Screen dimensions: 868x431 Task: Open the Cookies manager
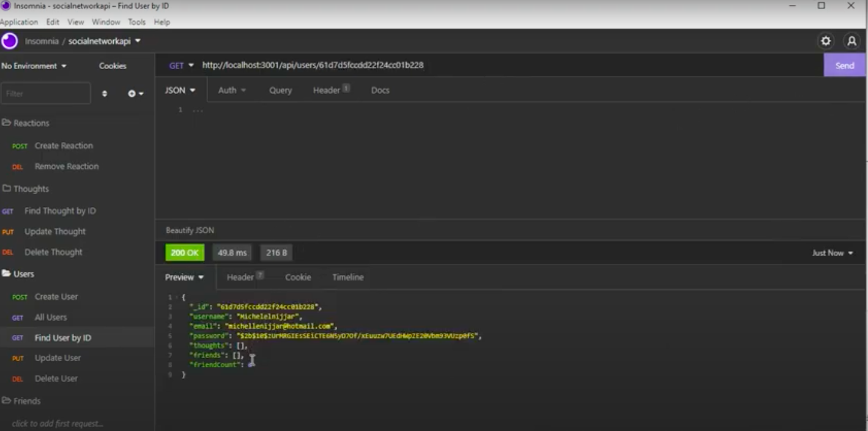(x=113, y=64)
